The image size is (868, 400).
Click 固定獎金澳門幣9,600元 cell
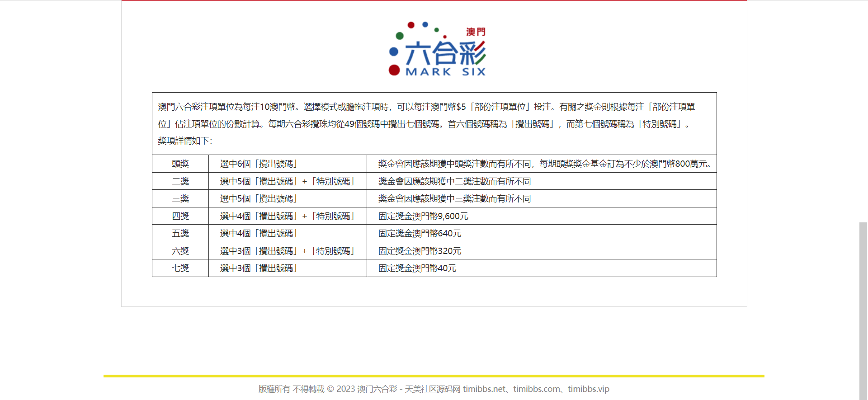[542, 216]
